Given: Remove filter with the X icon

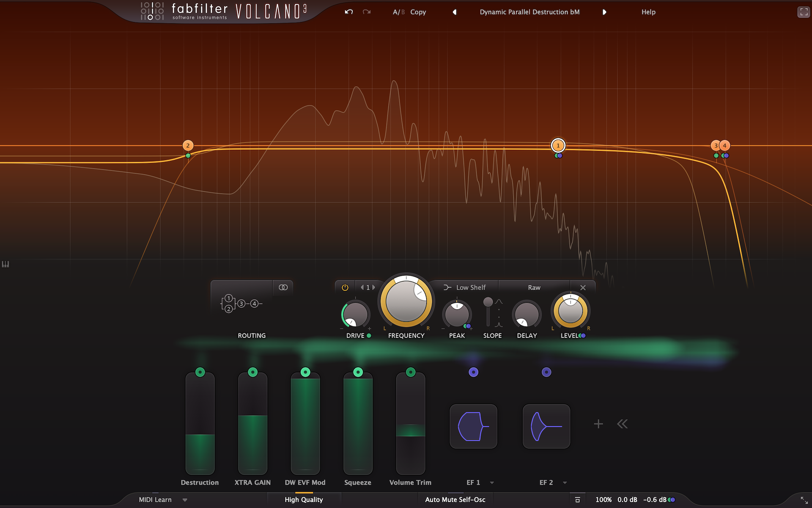Looking at the screenshot, I should [x=583, y=287].
